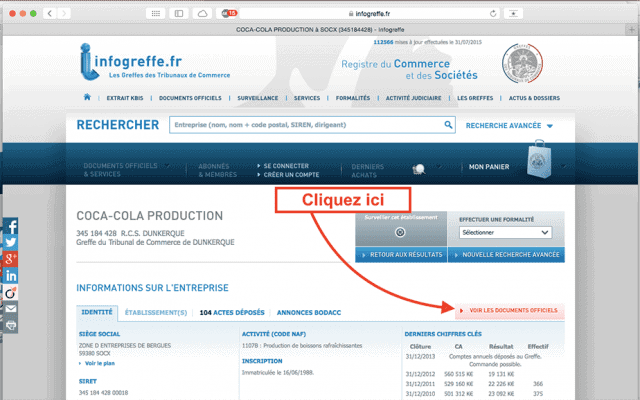Image resolution: width=640 pixels, height=400 pixels.
Task: Click Mon panier label
Action: pyautogui.click(x=489, y=167)
